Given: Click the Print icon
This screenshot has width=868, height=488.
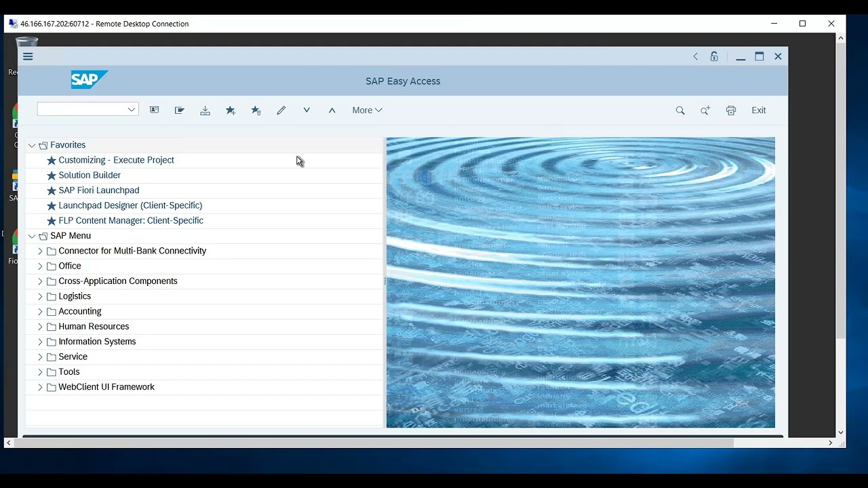Looking at the screenshot, I should coord(731,110).
